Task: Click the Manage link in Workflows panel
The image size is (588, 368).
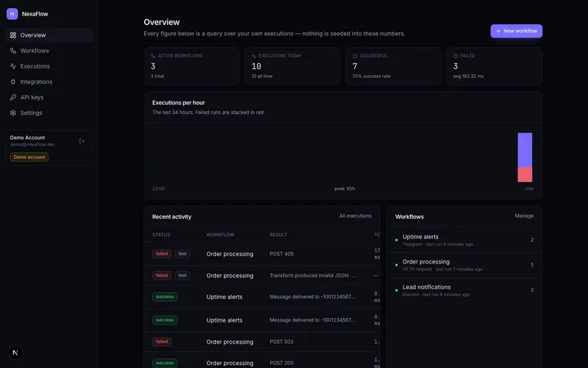Action: [x=524, y=216]
